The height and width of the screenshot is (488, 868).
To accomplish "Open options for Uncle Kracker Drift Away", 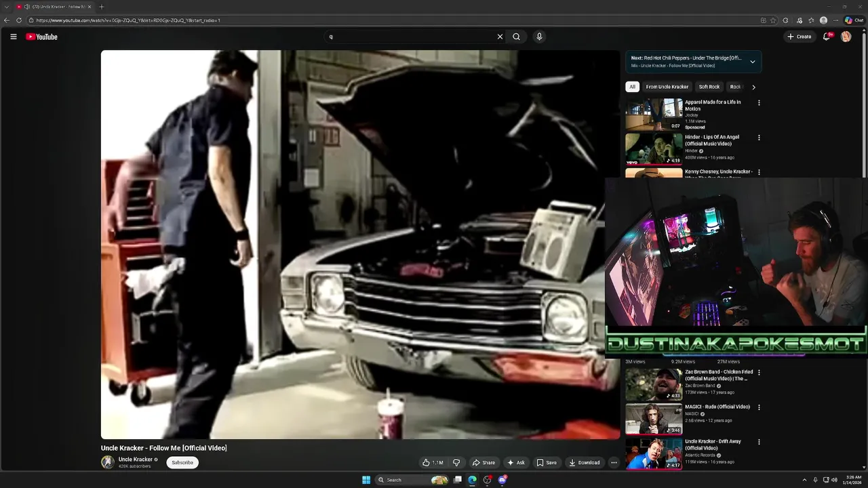I will point(759,442).
